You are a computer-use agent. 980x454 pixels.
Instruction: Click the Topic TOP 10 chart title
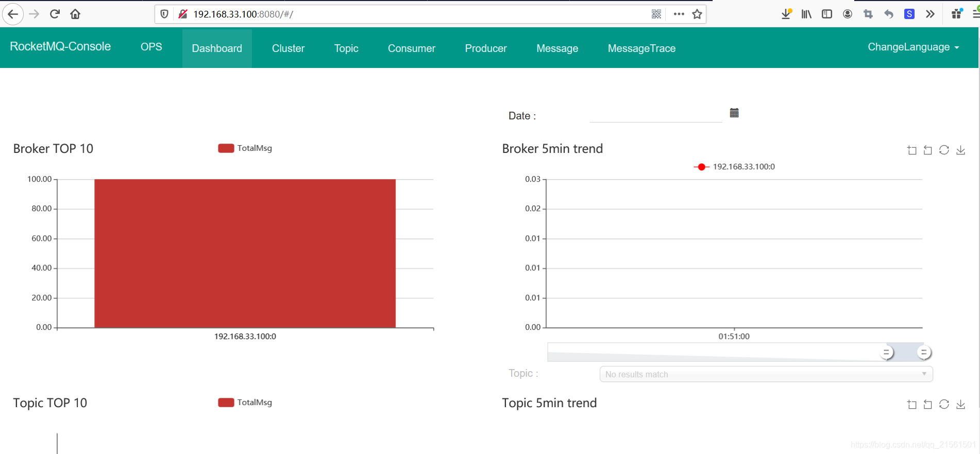[50, 403]
